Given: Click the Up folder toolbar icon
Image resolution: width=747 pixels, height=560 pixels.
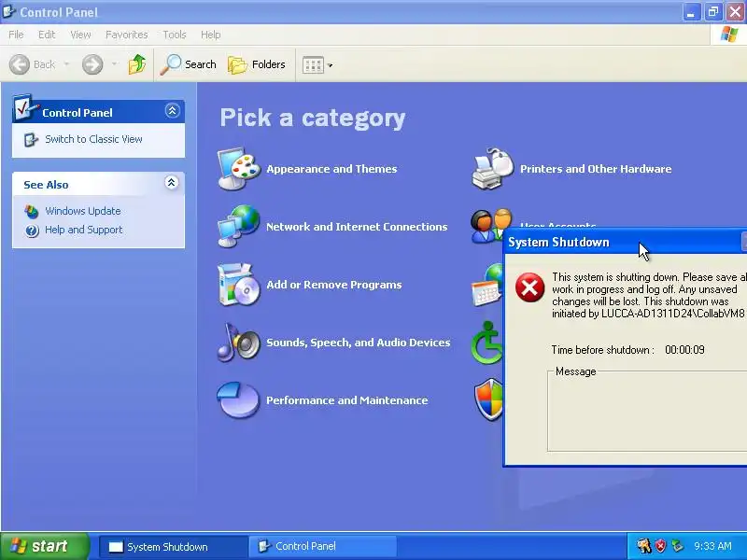Looking at the screenshot, I should pos(137,64).
